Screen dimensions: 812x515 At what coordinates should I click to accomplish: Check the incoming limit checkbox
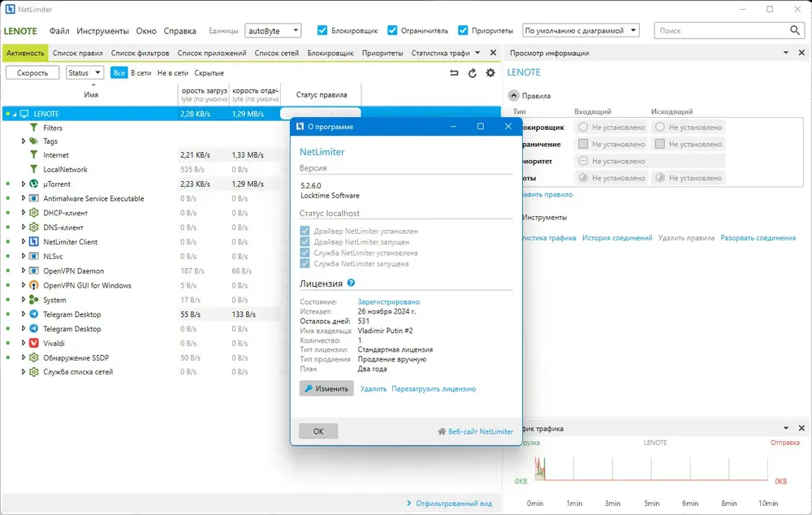pyautogui.click(x=583, y=144)
